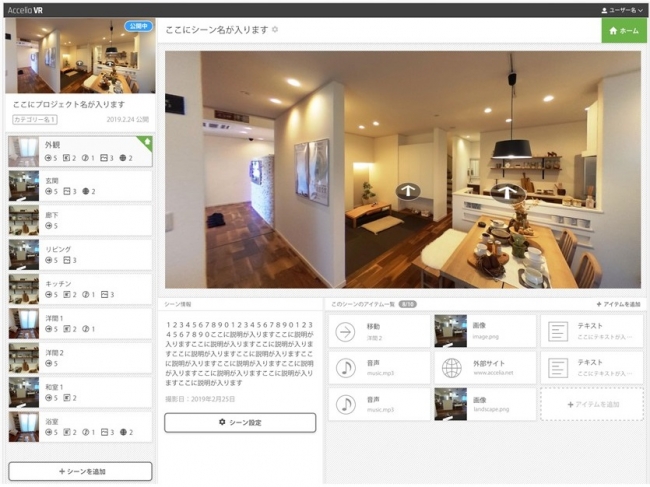The height and width of the screenshot is (487, 650).
Task: Click the 公開中 status badge
Action: pos(138,26)
